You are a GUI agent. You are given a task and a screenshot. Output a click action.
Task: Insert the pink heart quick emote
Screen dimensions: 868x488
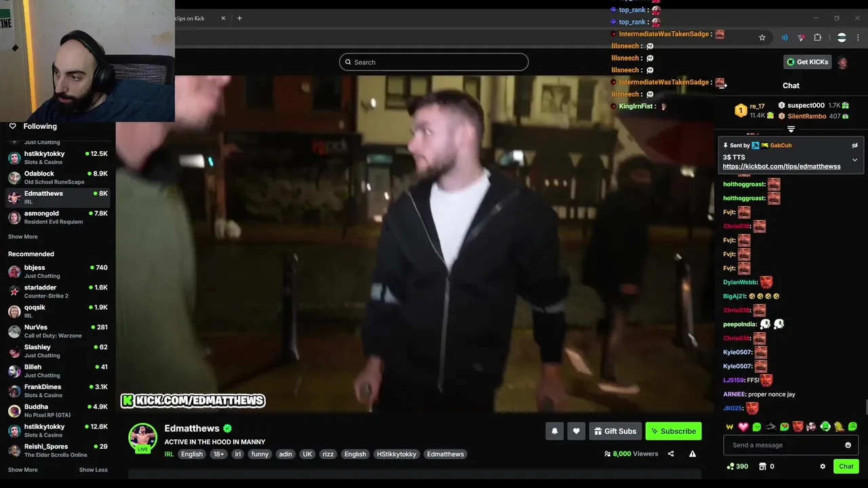743,427
